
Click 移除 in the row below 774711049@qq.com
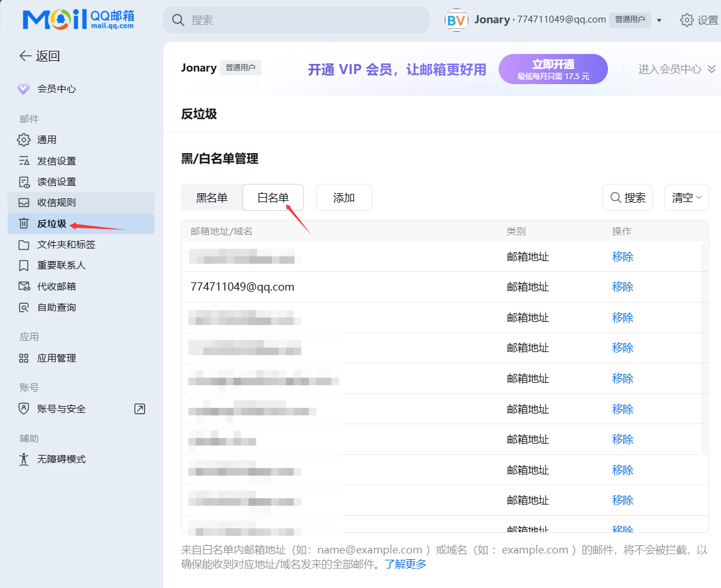(x=622, y=318)
